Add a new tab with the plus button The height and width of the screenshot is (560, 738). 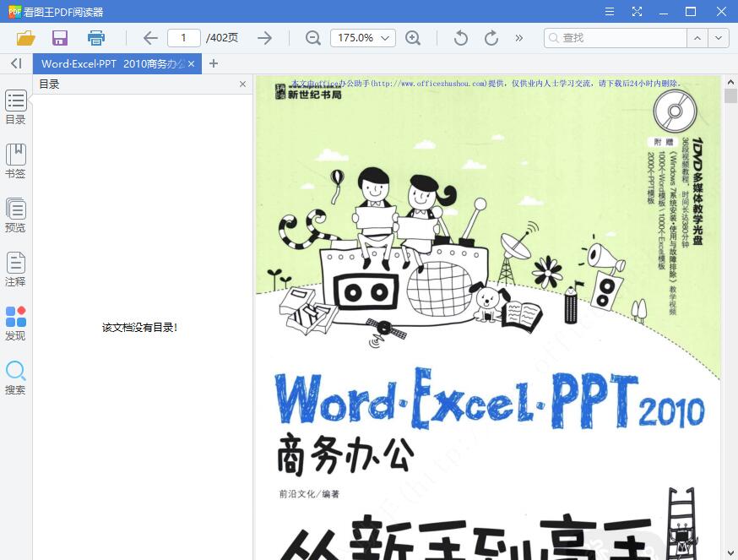214,63
